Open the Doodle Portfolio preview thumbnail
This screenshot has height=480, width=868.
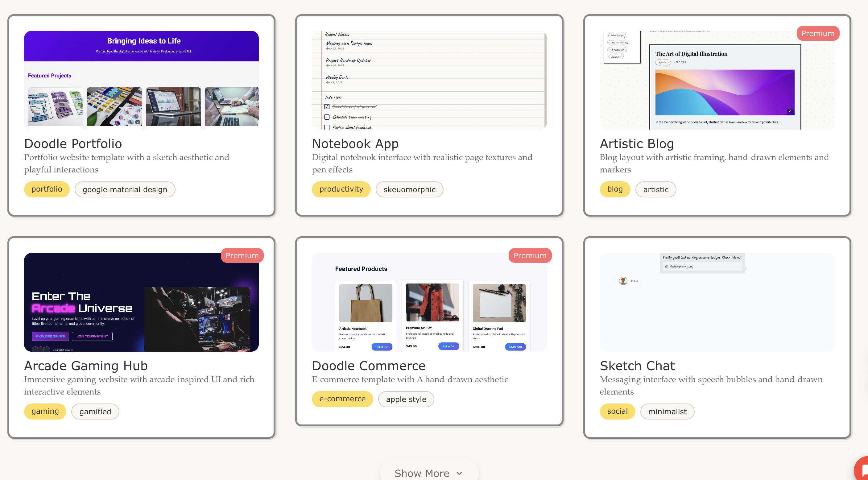pos(141,80)
